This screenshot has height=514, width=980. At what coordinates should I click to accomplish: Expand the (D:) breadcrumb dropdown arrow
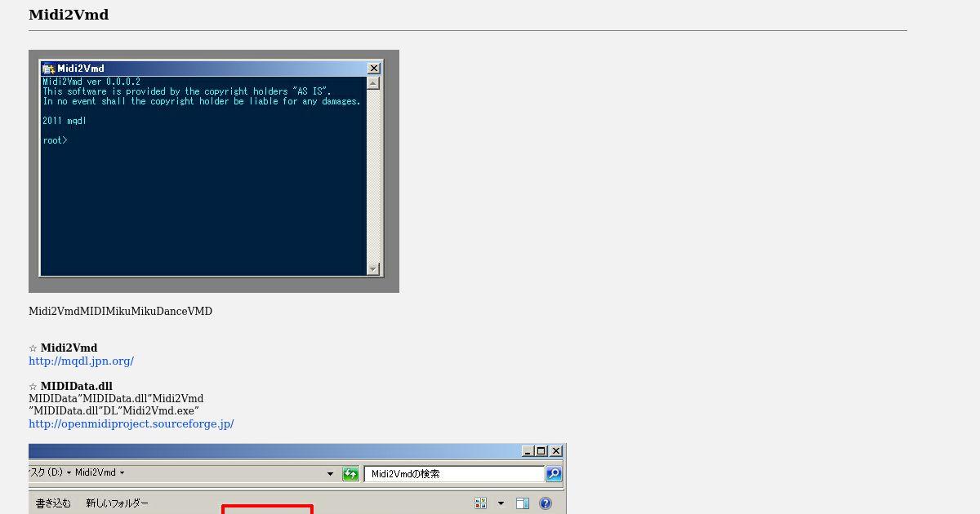69,472
